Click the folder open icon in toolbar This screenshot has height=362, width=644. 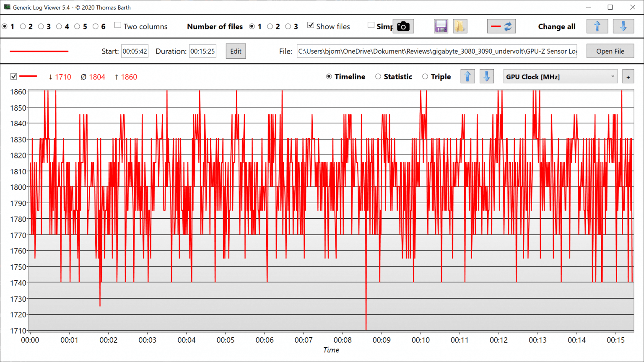pos(460,26)
